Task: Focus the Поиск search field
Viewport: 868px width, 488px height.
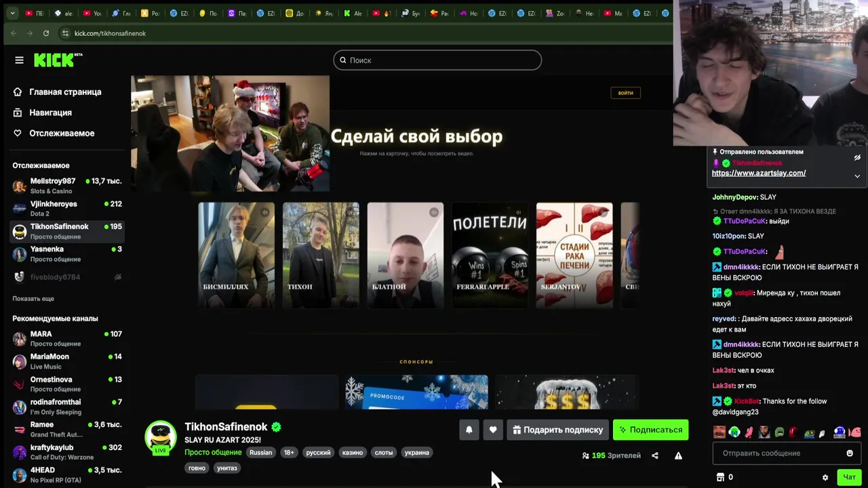Action: [x=437, y=60]
